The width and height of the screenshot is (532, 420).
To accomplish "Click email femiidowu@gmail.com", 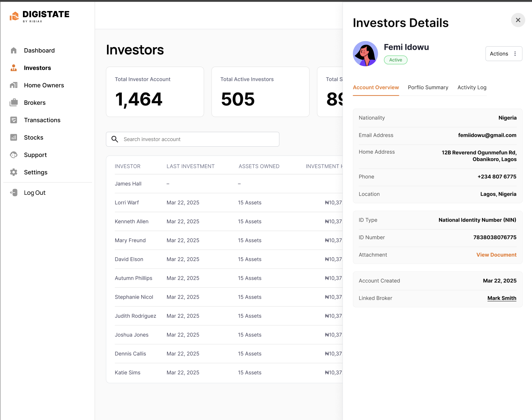I will 487,135.
